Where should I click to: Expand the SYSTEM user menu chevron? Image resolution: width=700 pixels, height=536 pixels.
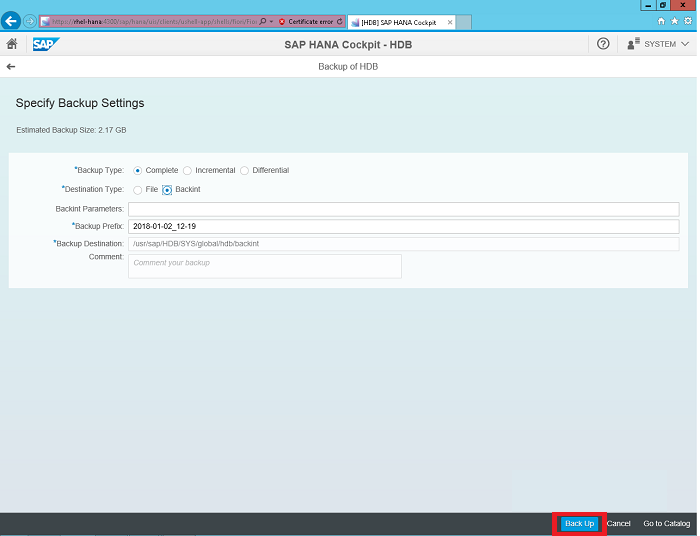(x=685, y=44)
